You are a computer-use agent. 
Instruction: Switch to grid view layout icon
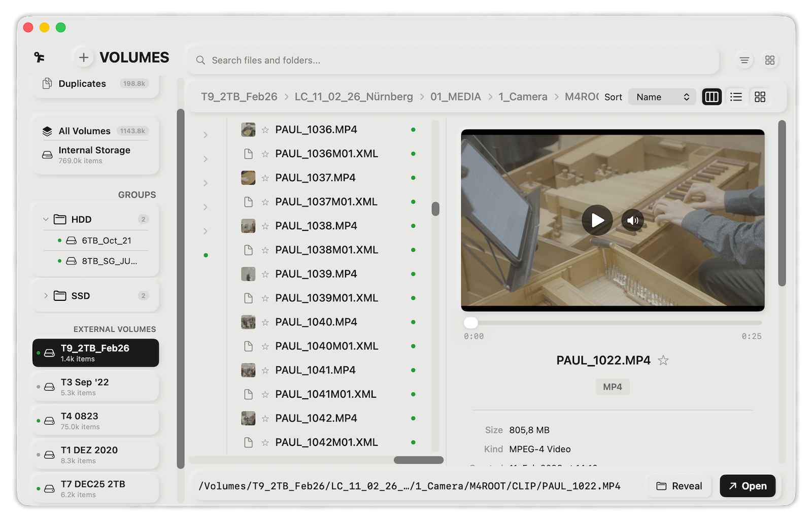(x=760, y=96)
